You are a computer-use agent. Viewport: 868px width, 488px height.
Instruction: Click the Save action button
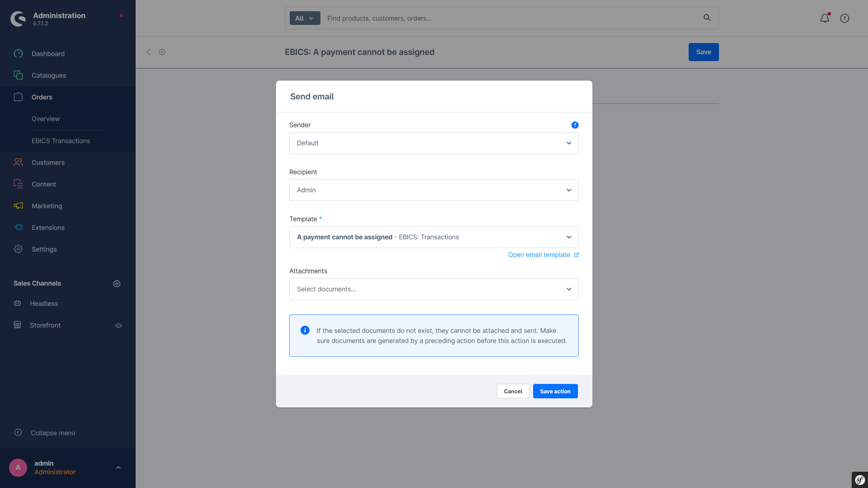[x=555, y=391]
